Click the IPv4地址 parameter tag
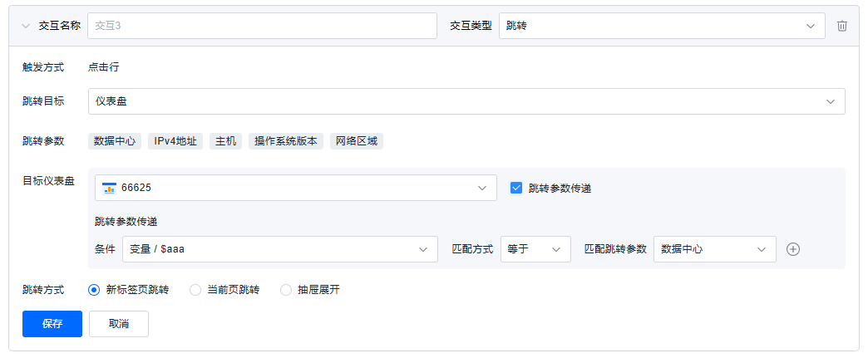The height and width of the screenshot is (358, 868). [x=175, y=141]
